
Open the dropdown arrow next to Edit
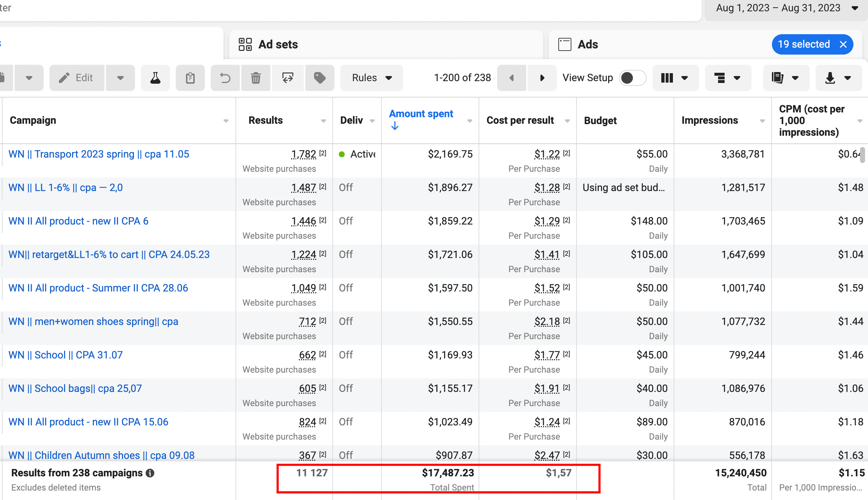120,78
